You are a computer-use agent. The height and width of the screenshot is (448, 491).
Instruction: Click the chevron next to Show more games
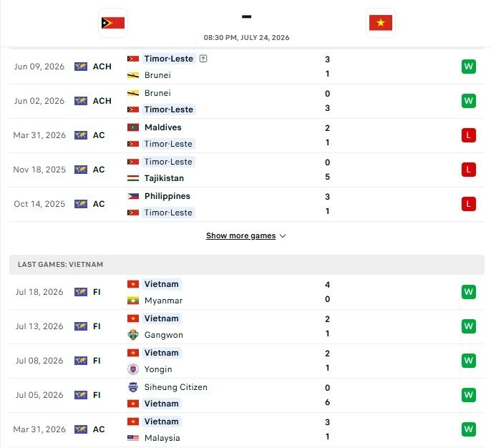pyautogui.click(x=283, y=236)
